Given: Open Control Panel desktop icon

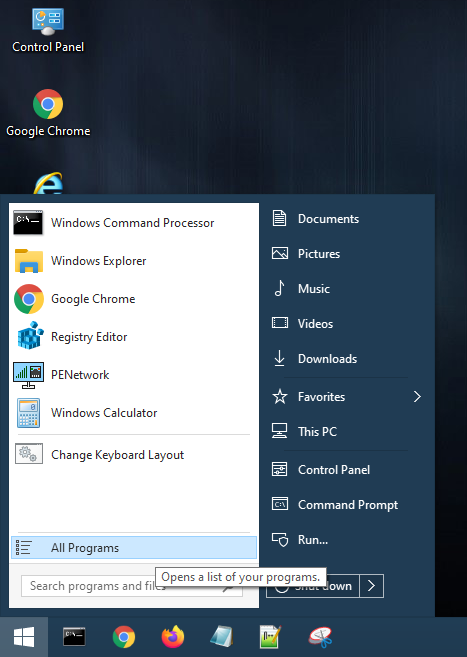Looking at the screenshot, I should pos(48,30).
